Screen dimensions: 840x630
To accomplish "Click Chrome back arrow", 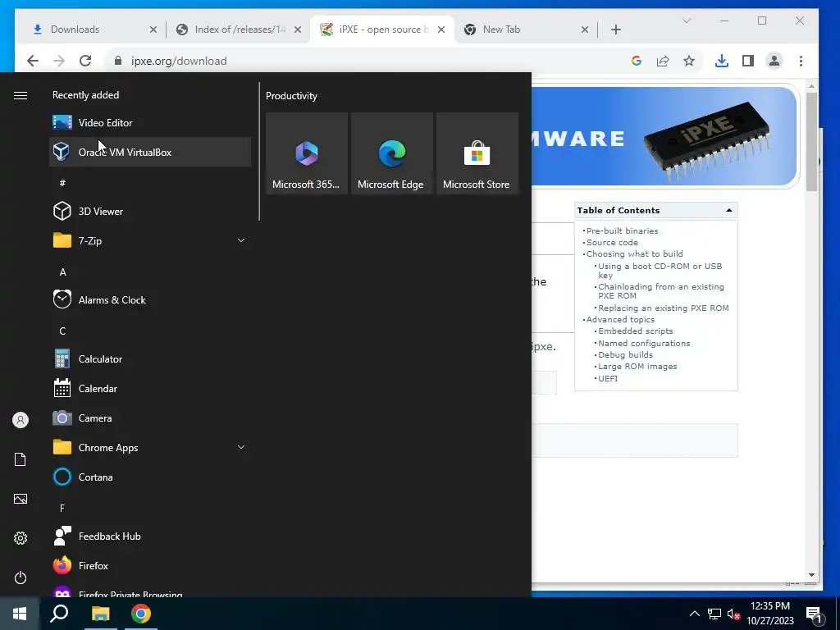I will [x=33, y=61].
